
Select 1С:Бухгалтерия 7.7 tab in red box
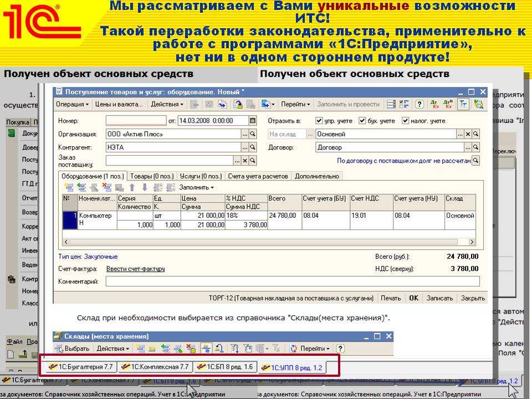click(81, 367)
